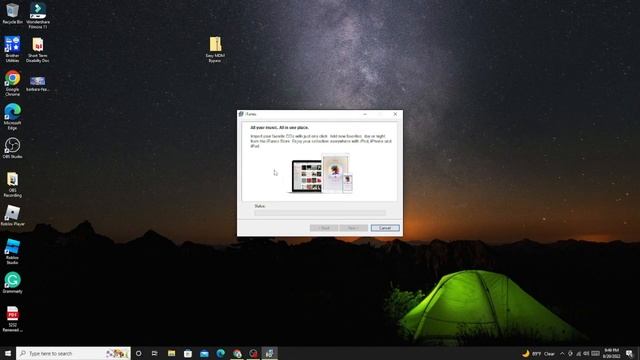
Task: Click the iTunes installer title bar icon
Action: click(241, 114)
